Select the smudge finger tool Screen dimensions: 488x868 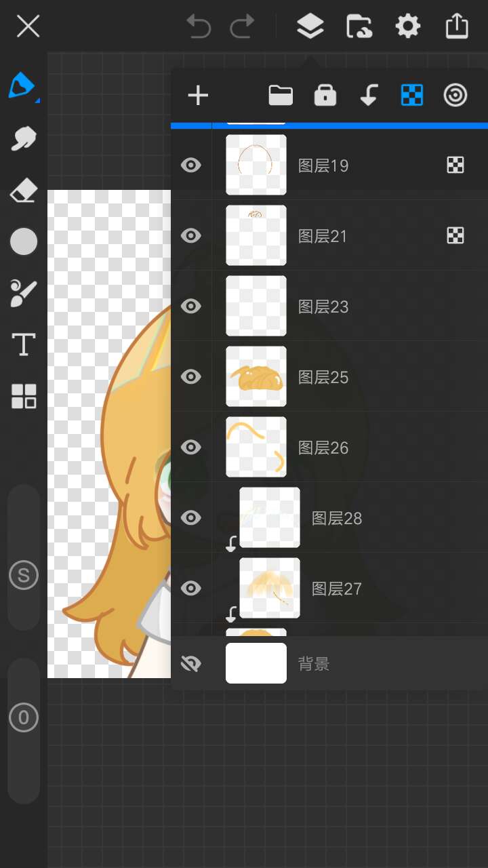point(24,138)
